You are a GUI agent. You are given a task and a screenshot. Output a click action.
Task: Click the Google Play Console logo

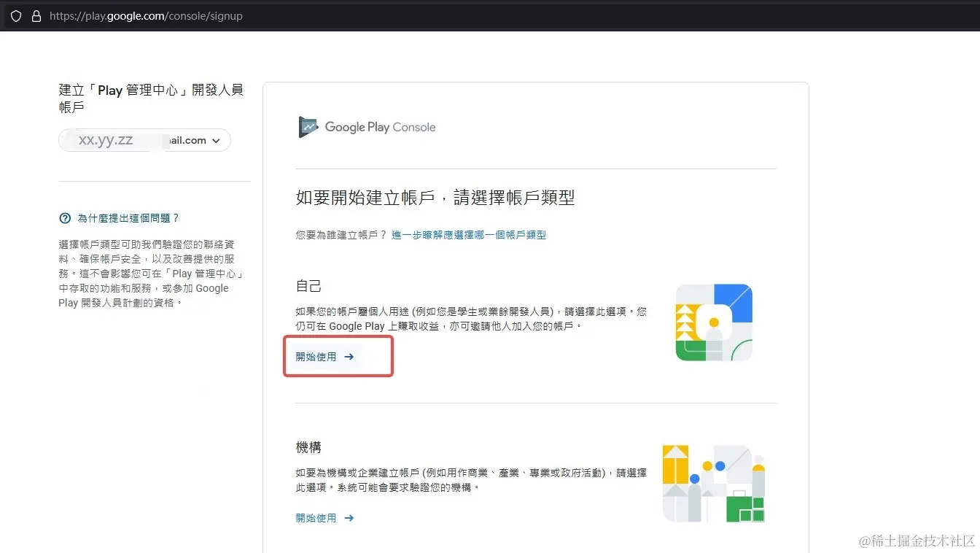[x=367, y=127]
